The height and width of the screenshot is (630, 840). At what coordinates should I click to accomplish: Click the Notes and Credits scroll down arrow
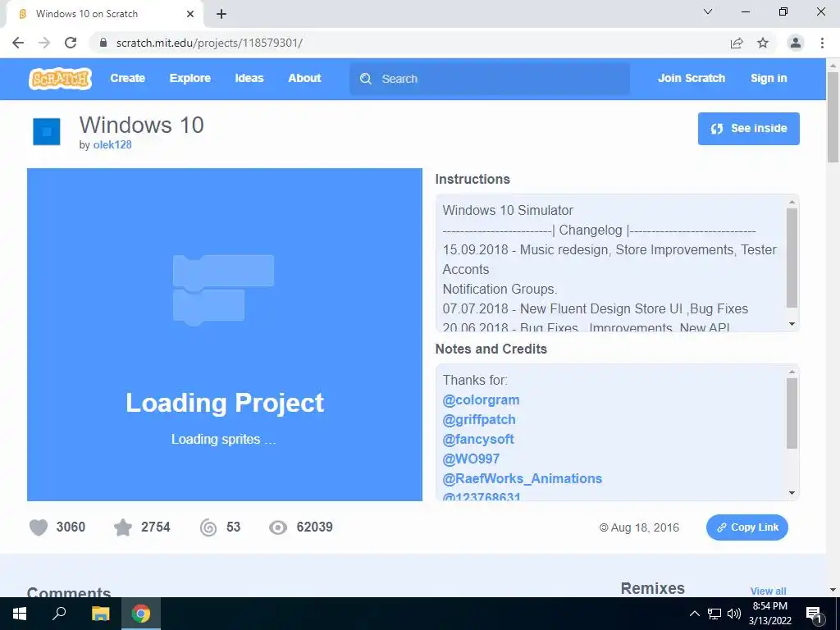(x=792, y=493)
